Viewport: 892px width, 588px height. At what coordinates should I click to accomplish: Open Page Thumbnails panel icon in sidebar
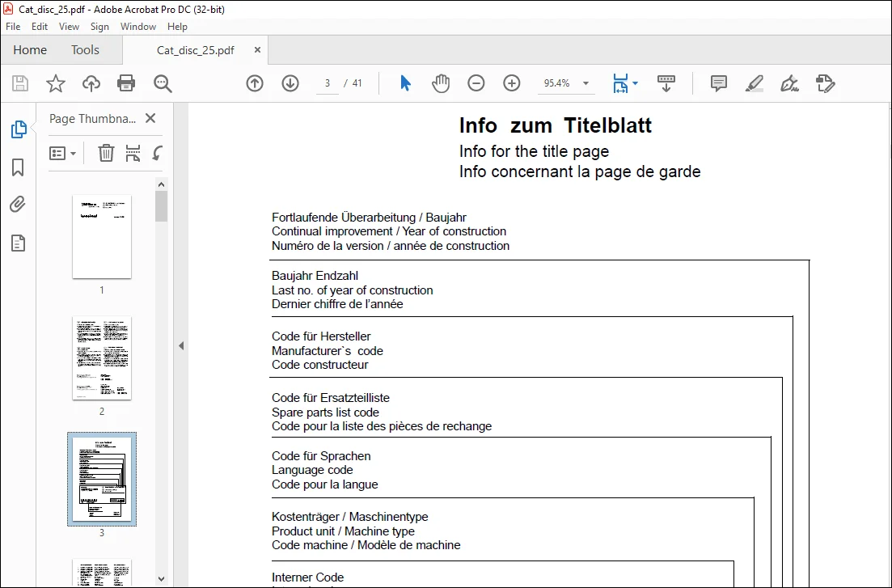point(19,129)
